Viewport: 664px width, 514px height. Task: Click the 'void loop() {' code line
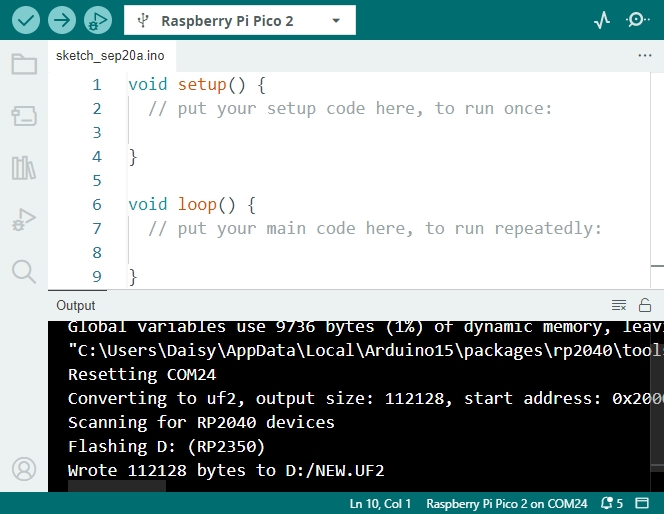point(192,205)
